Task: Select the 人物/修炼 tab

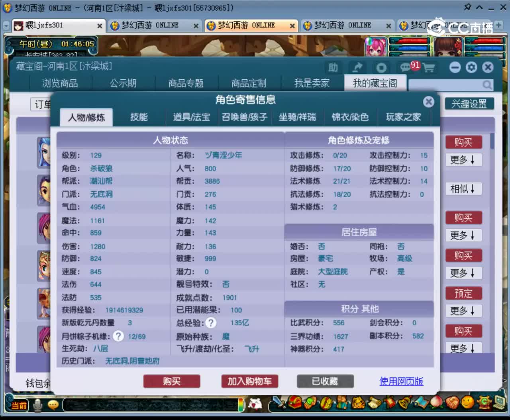Action: click(86, 118)
